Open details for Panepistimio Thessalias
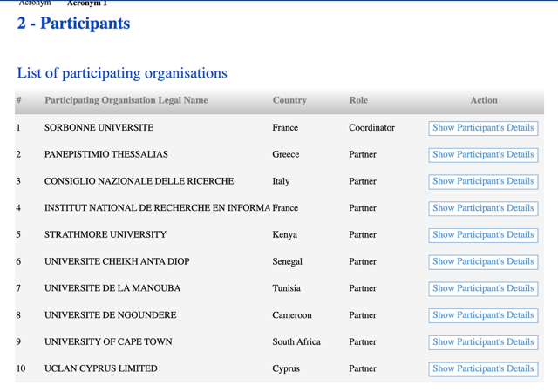 pos(483,154)
